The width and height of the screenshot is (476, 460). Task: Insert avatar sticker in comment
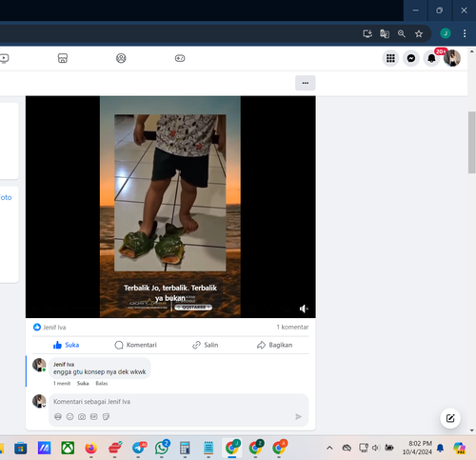tap(58, 416)
